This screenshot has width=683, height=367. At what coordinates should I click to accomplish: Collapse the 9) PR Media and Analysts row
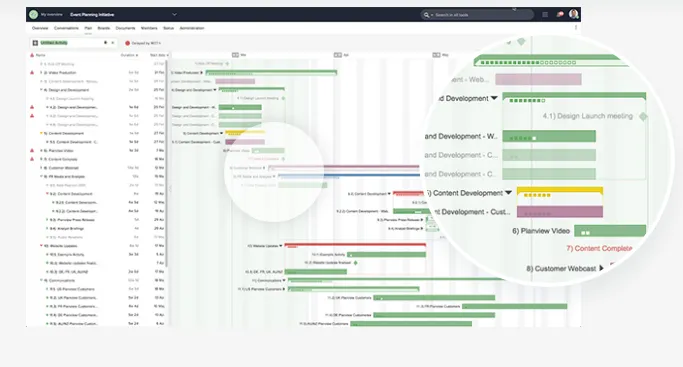pyautogui.click(x=41, y=177)
